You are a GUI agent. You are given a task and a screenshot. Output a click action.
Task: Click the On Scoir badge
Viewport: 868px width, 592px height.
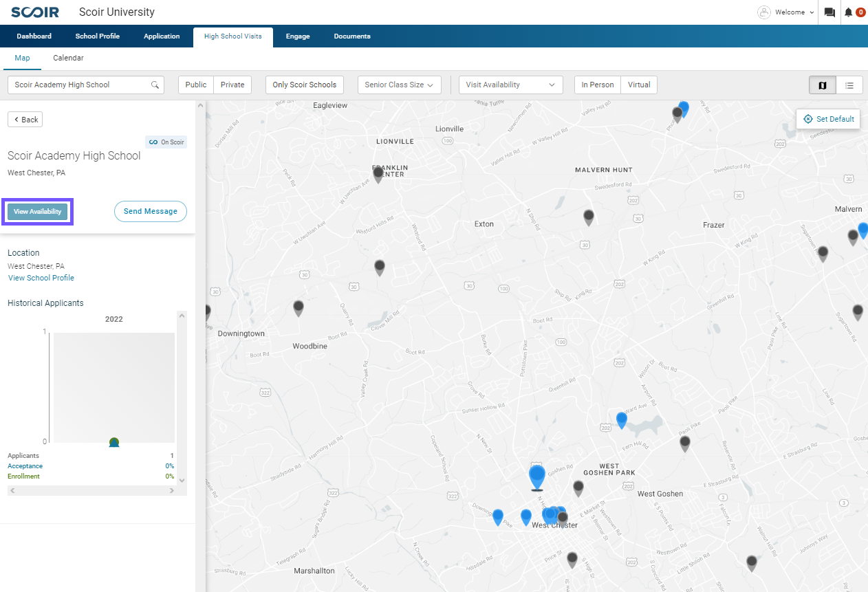[x=166, y=142]
